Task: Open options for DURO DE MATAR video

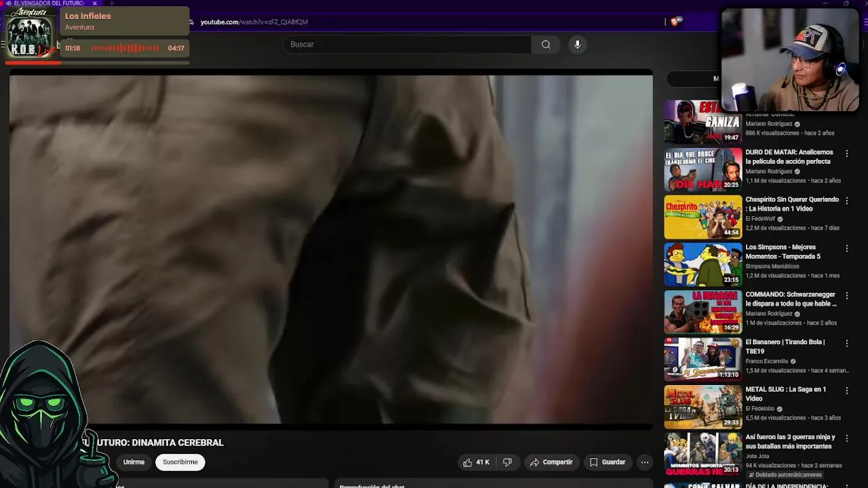Action: (x=846, y=154)
